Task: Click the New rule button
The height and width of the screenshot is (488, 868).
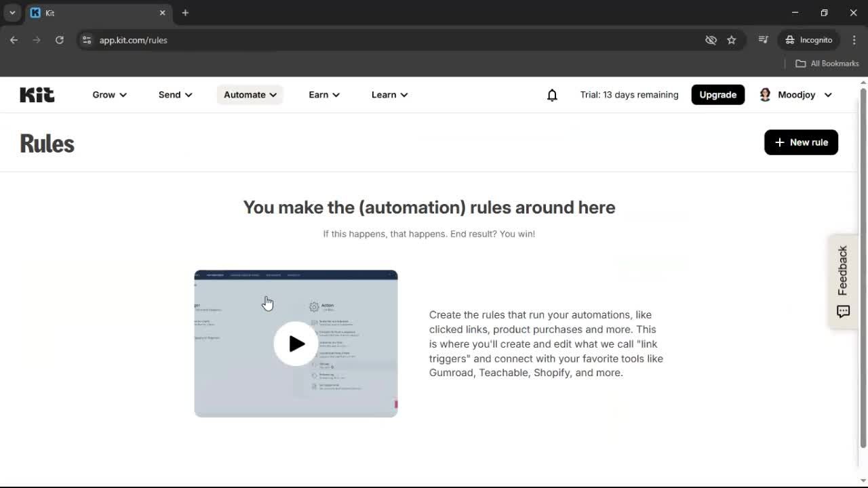Action: (x=801, y=142)
